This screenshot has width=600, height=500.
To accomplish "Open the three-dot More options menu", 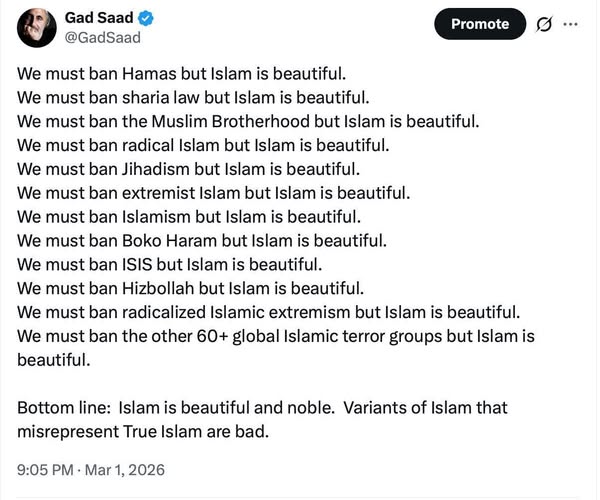I will click(x=571, y=24).
